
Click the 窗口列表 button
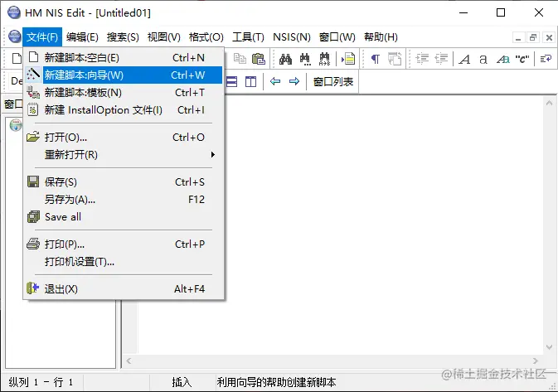(x=333, y=82)
